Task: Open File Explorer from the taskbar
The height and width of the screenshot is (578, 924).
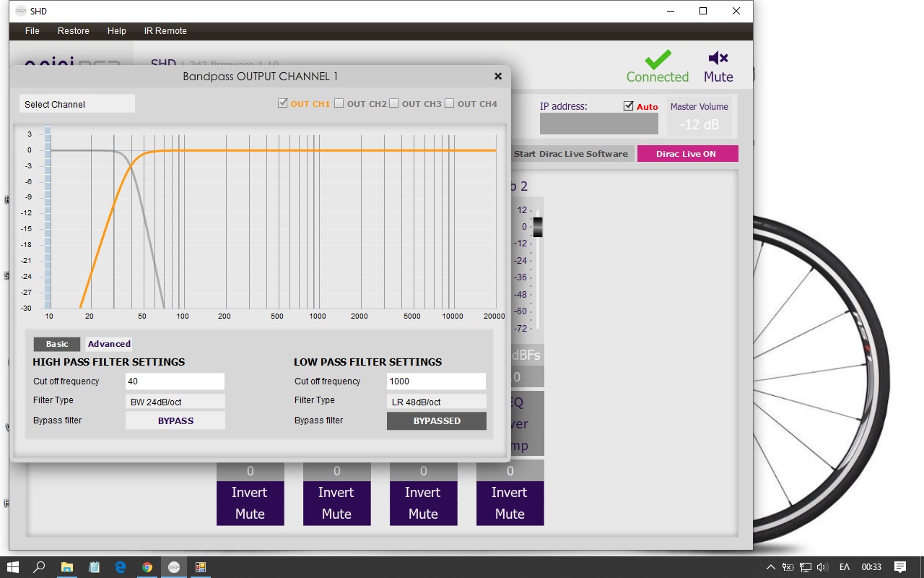Action: [x=66, y=567]
